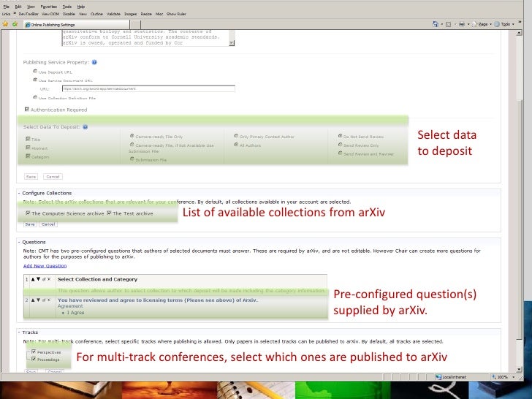
Task: Toggle the Perspectives track checkbox
Action: (34, 351)
